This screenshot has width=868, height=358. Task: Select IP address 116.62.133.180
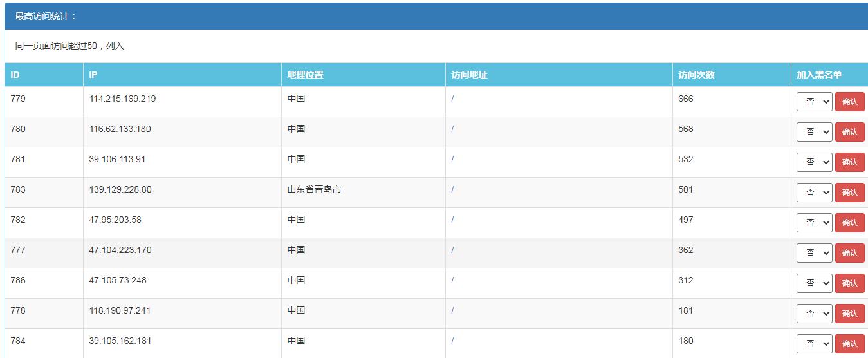[120, 129]
